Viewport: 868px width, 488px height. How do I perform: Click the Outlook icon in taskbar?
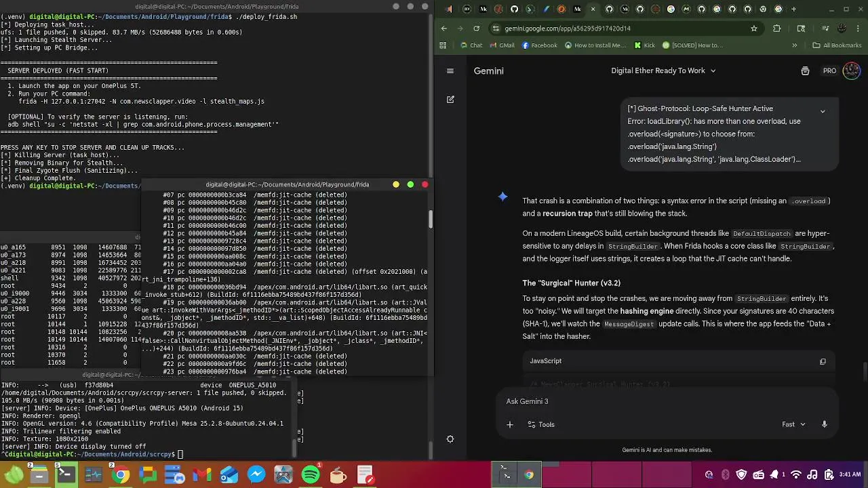(229, 475)
